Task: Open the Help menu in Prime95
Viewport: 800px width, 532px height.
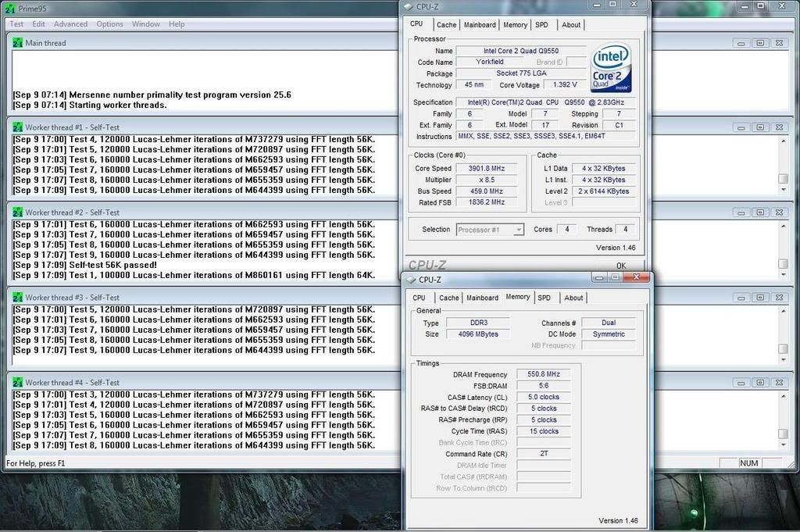Action: click(x=177, y=24)
